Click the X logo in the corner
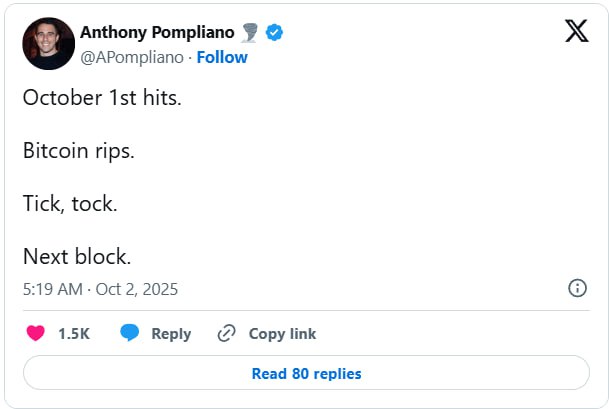 pyautogui.click(x=577, y=32)
